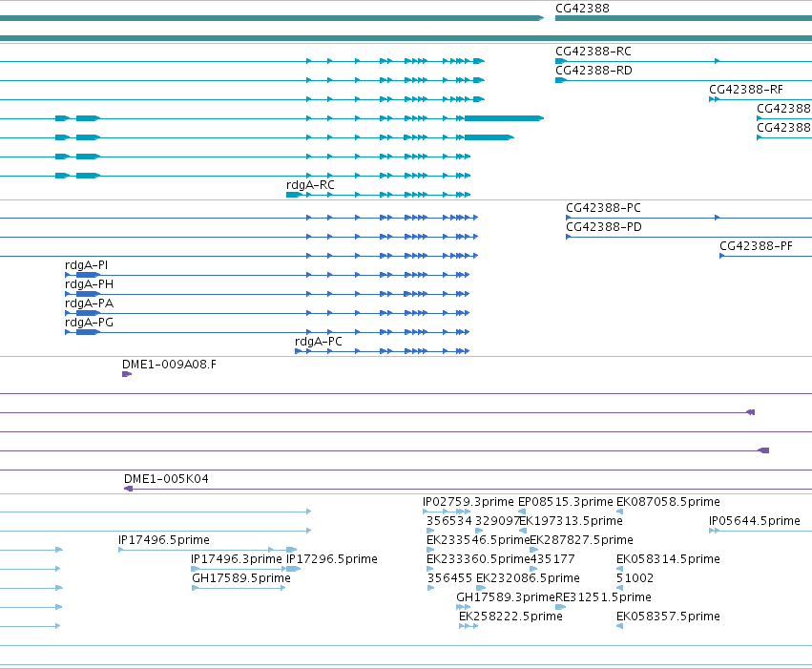
Task: Select the CG42388-RF transcript label
Action: (746, 90)
